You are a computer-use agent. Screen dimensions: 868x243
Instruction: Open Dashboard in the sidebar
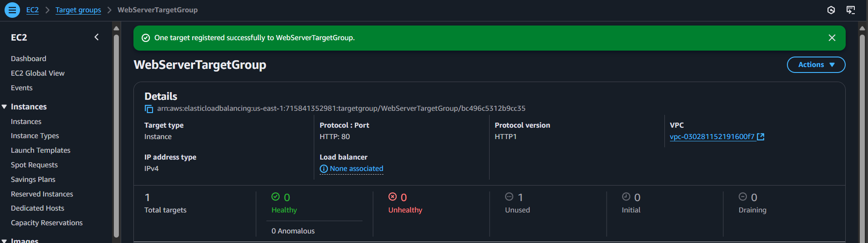[x=29, y=59]
